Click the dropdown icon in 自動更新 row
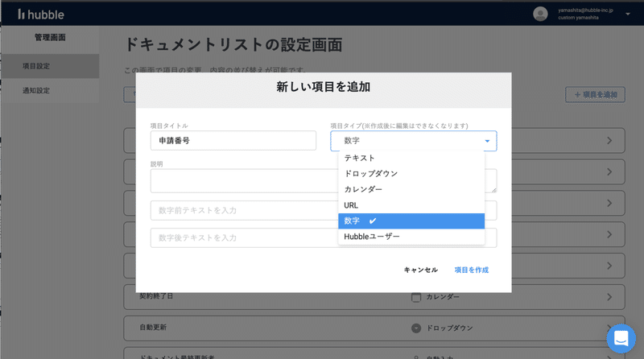 (x=416, y=328)
